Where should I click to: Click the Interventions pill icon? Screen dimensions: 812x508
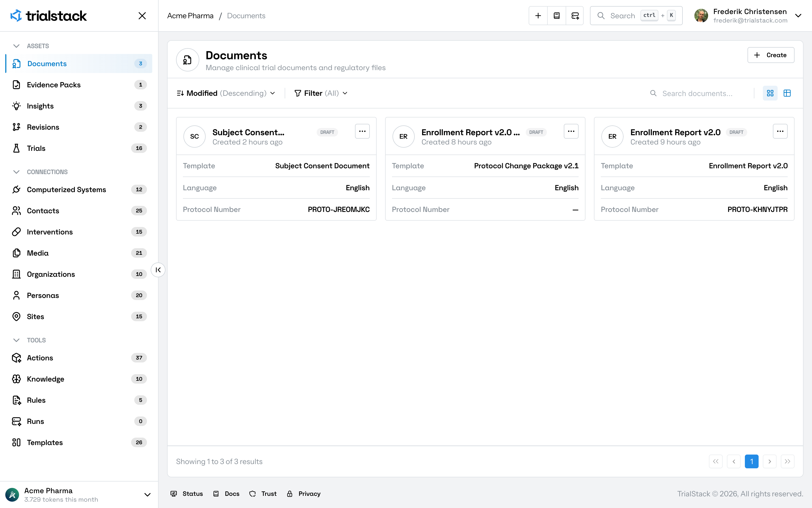[16, 232]
